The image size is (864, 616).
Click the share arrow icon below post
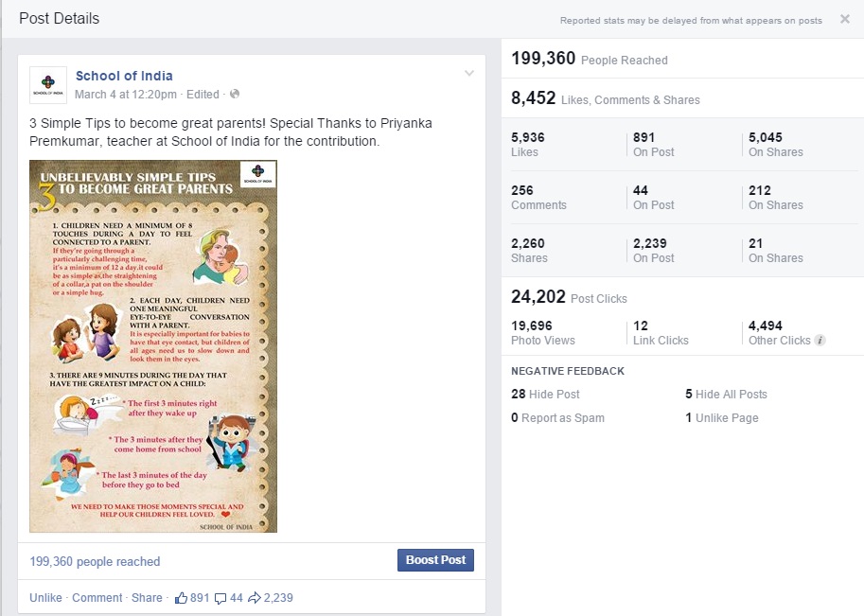(x=255, y=598)
